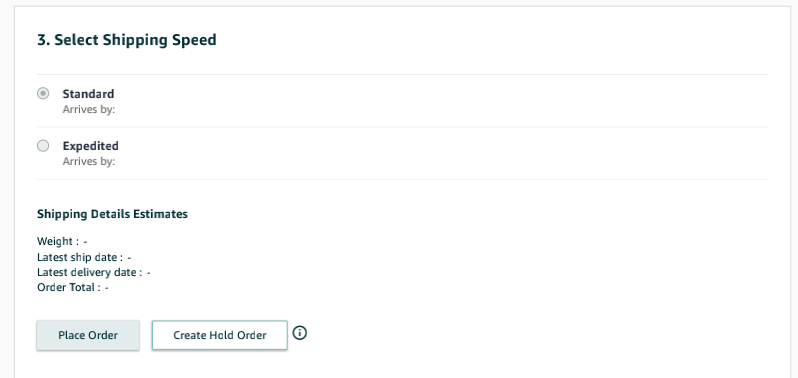Click the Place Order button
798x378 pixels.
pos(88,335)
